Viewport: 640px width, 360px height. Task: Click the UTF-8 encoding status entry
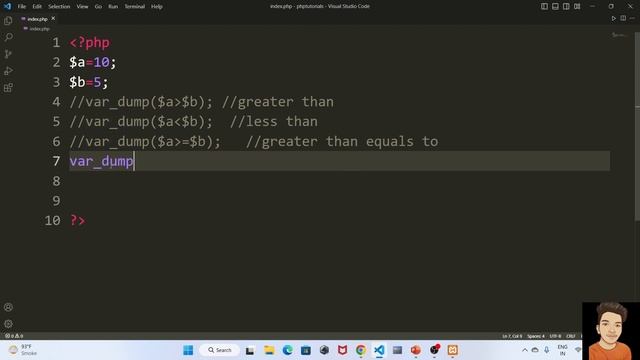coord(555,336)
